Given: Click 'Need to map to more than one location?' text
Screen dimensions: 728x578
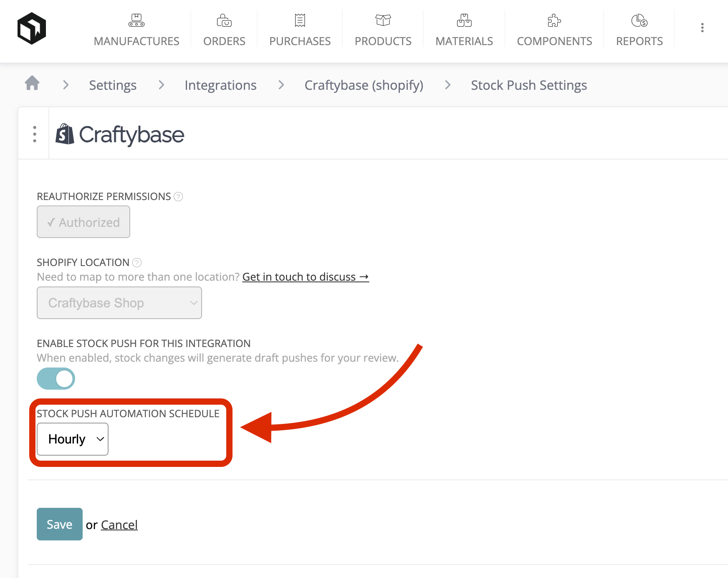Looking at the screenshot, I should tap(138, 277).
